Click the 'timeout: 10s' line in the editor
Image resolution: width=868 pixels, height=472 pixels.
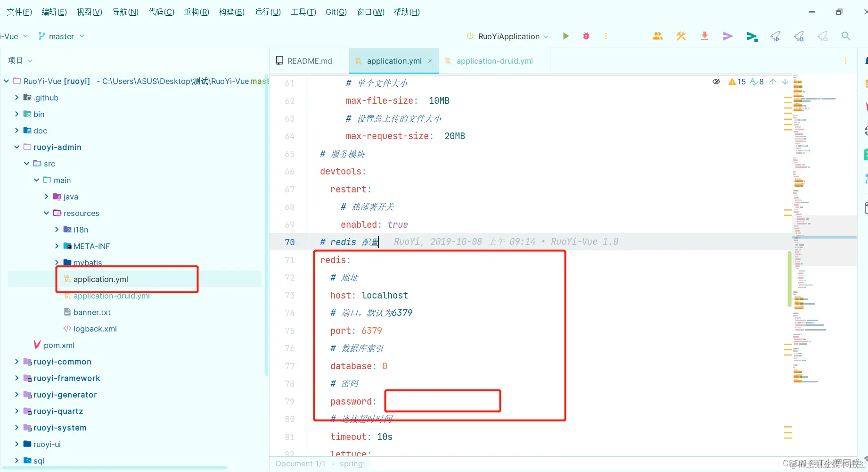point(361,437)
